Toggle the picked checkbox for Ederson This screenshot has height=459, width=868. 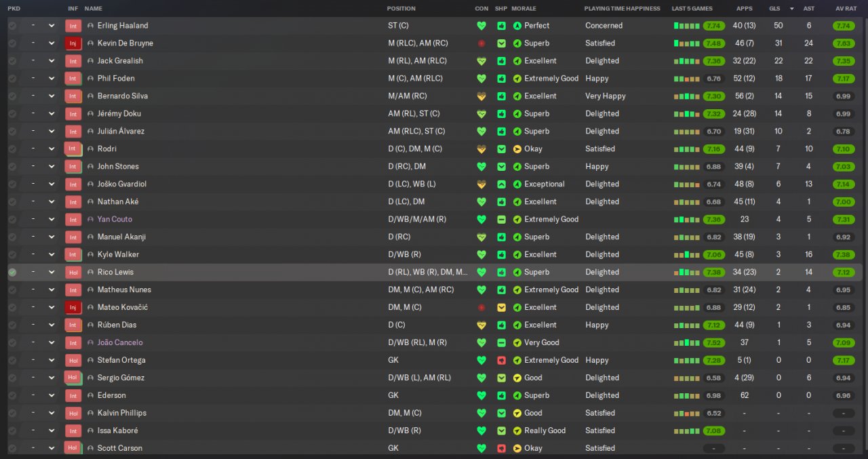click(x=12, y=396)
